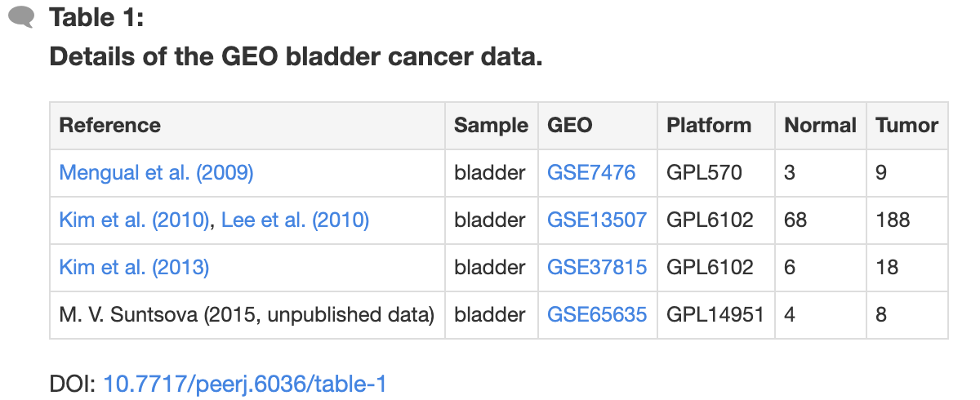This screenshot has height=400, width=980.
Task: Open the Kim et al. (2010) reference
Action: (134, 220)
